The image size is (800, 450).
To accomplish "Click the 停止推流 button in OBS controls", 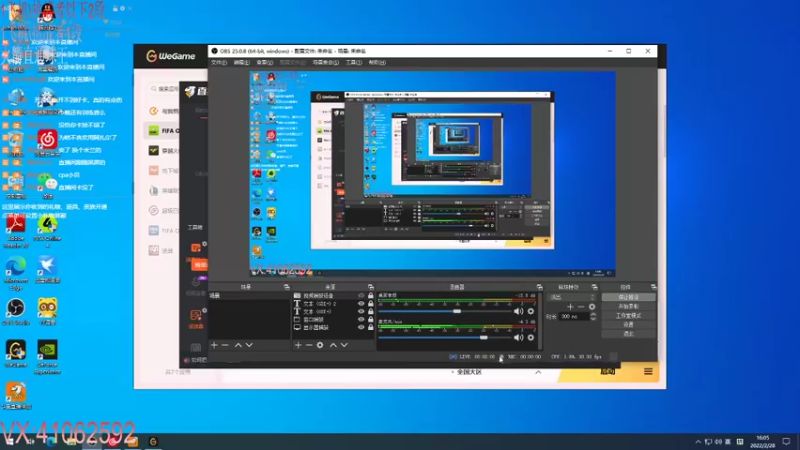I will tap(628, 297).
